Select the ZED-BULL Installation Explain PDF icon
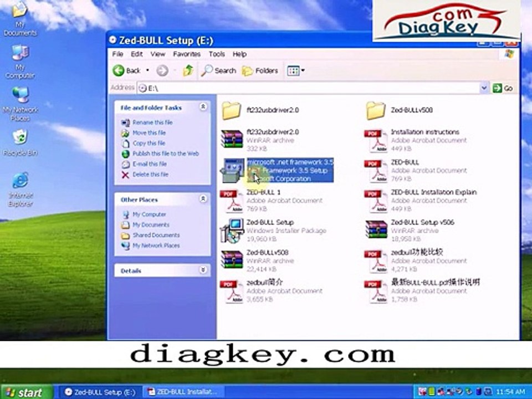The width and height of the screenshot is (532, 399). point(376,201)
